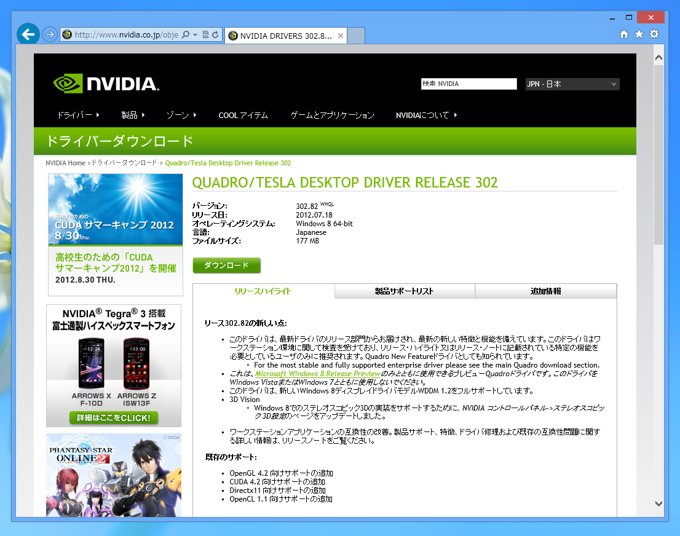Click the vertical scrollbar thumb

(659, 155)
